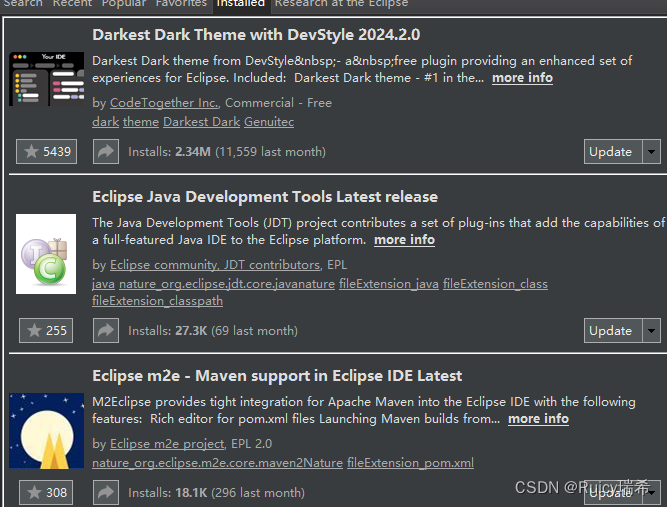Open Eclipse community, JDT contributors link
The height and width of the screenshot is (507, 667).
[x=215, y=265]
